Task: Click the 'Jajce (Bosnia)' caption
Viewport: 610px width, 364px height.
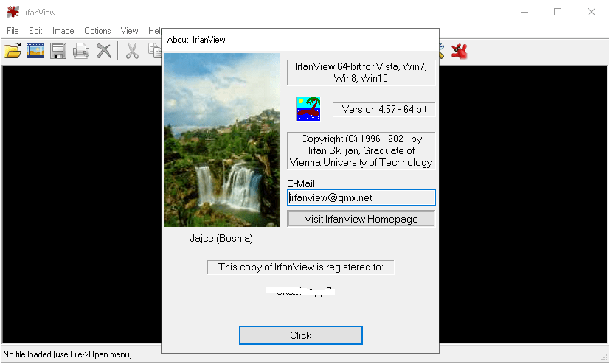Action: [x=221, y=238]
